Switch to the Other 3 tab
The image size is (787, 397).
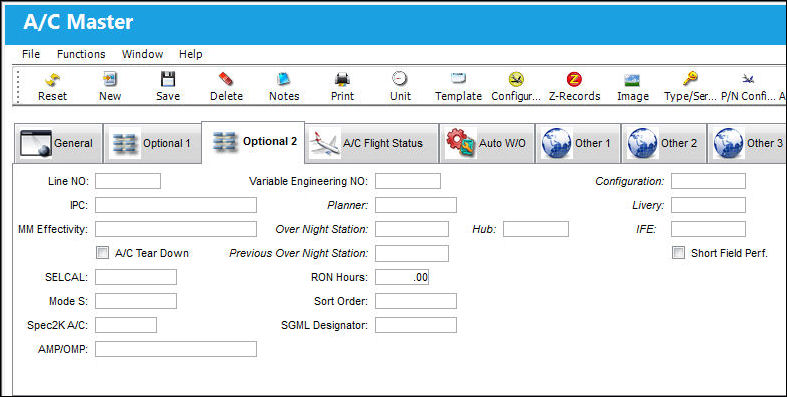[x=748, y=144]
